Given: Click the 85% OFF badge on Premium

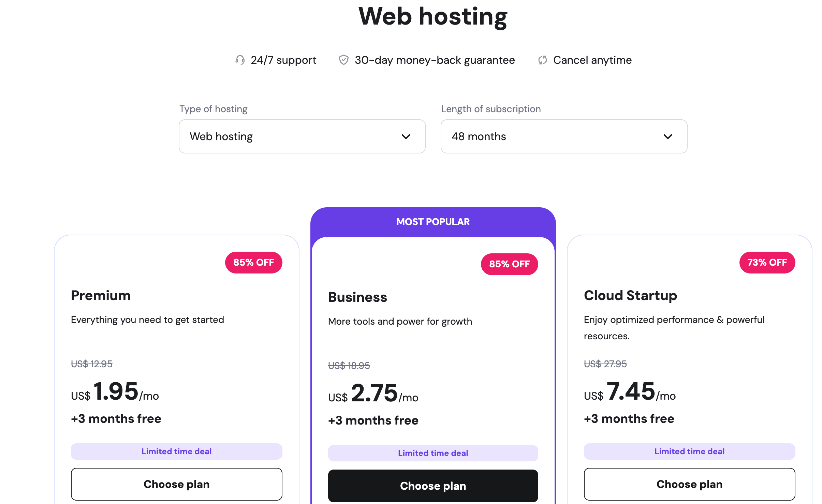Looking at the screenshot, I should (x=253, y=262).
